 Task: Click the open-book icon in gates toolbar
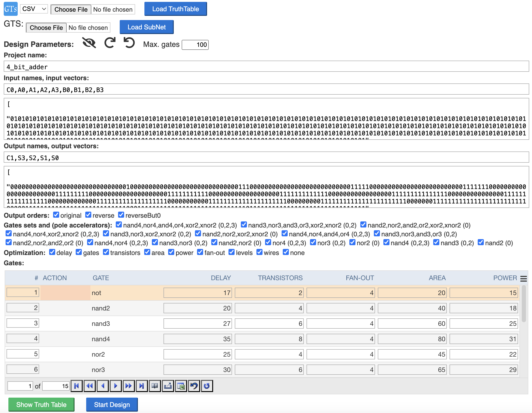155,386
